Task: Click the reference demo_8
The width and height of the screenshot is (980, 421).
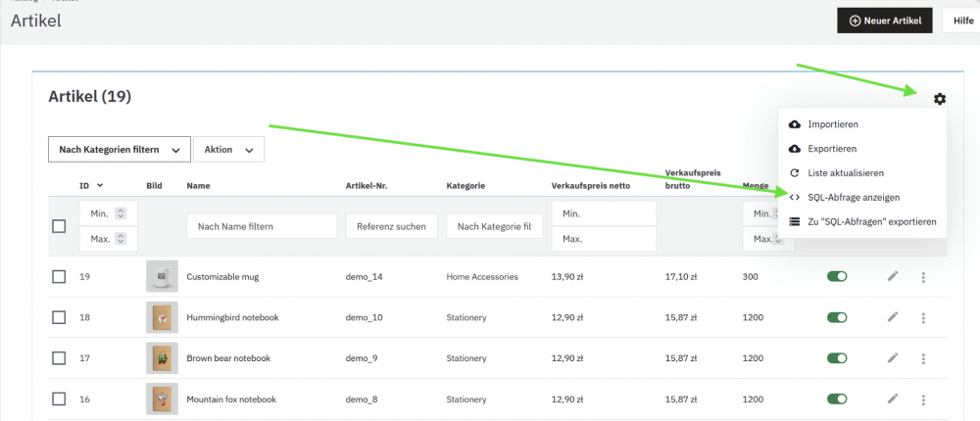Action: (362, 399)
